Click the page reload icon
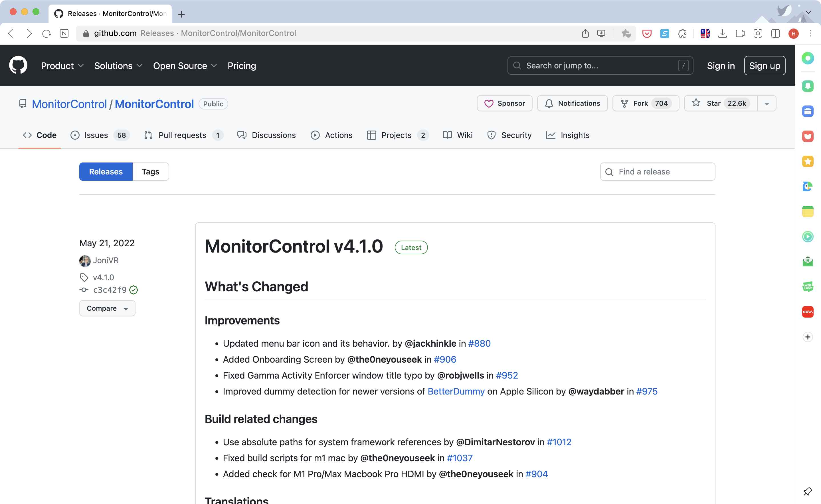821x504 pixels. click(x=47, y=33)
